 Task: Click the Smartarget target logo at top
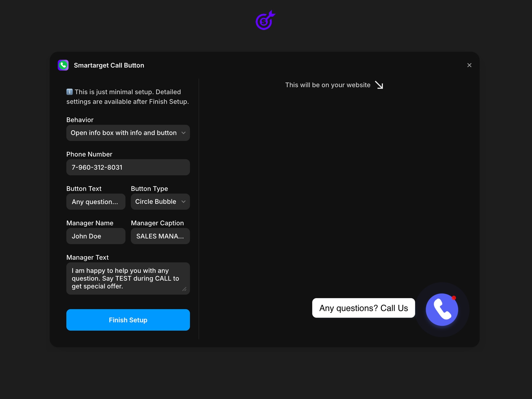click(x=265, y=21)
